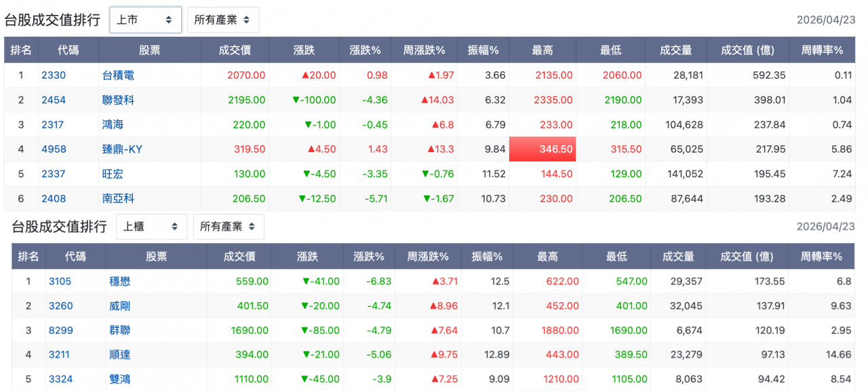The width and height of the screenshot is (868, 391).
Task: Click 振幅% header in the top table
Action: point(483,50)
